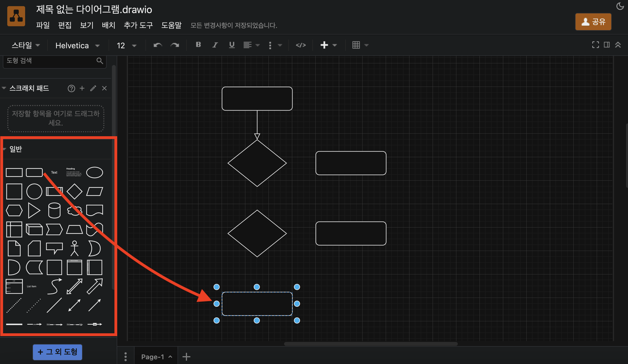This screenshot has height=364, width=628.
Task: Select the Text shape in palette
Action: [x=54, y=173]
